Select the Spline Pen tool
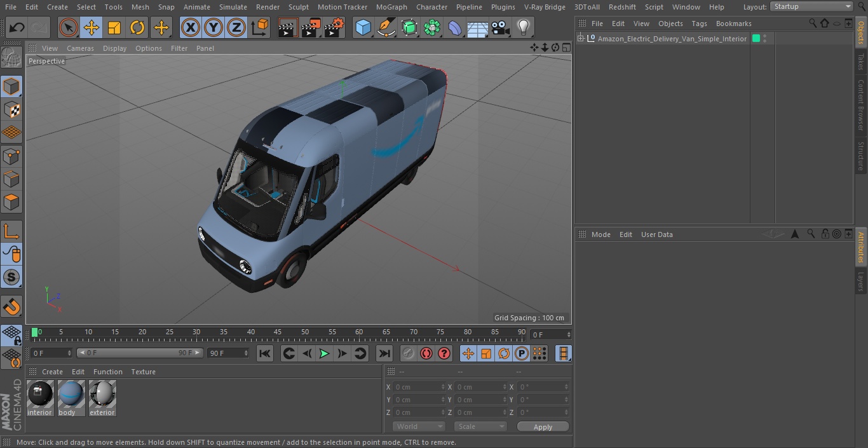Image resolution: width=868 pixels, height=448 pixels. 386,27
